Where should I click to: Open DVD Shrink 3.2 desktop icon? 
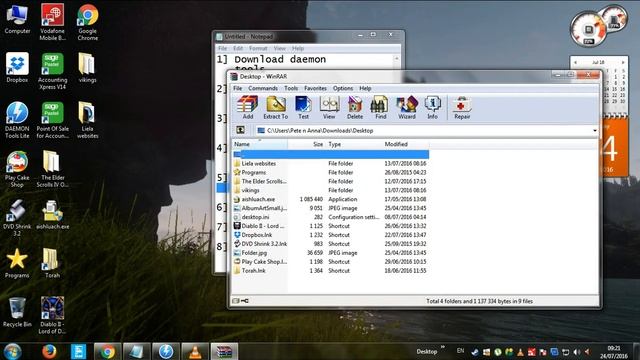[17, 218]
